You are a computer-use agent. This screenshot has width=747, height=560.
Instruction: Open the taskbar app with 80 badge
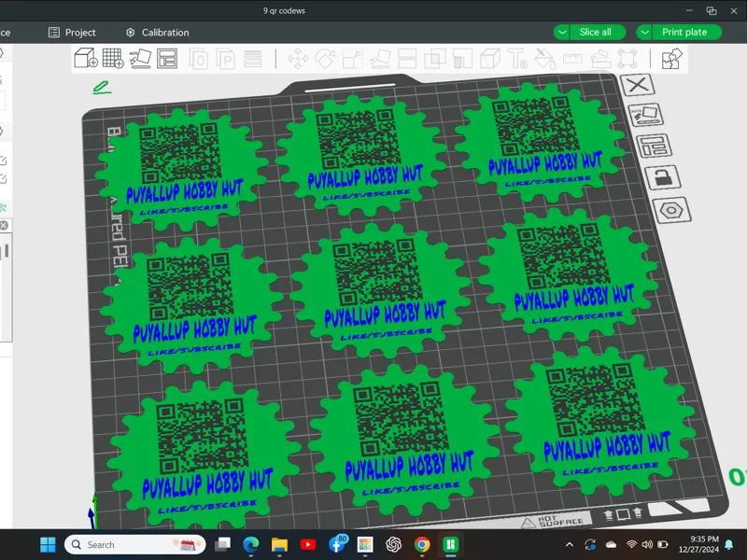pyautogui.click(x=337, y=544)
